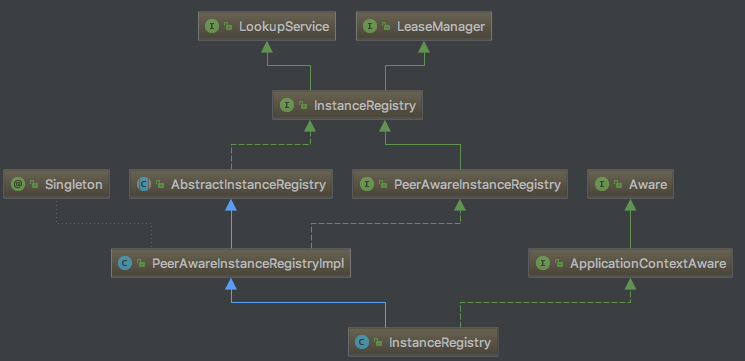Click the interface icon on LookupService node
Screen dimensions: 745x361
pyautogui.click(x=212, y=26)
